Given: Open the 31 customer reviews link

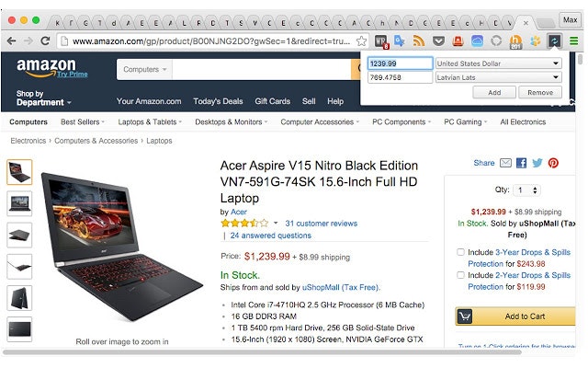Looking at the screenshot, I should pyautogui.click(x=321, y=224).
